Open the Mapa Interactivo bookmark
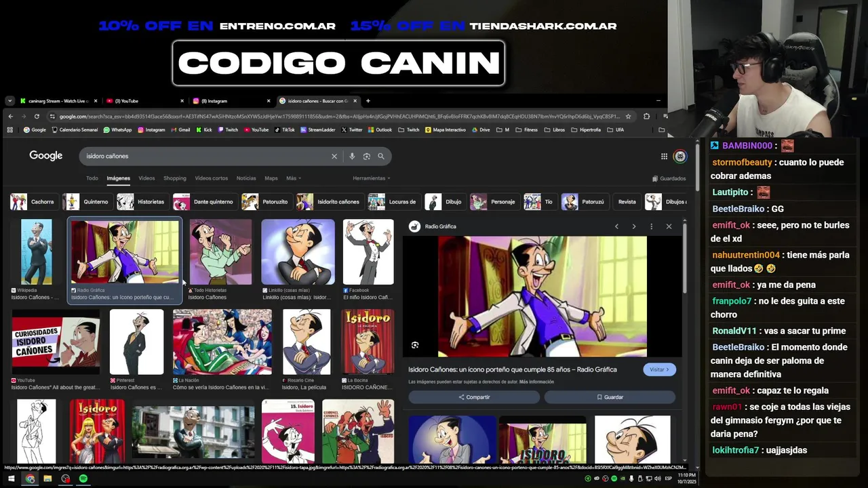868x488 pixels. (446, 129)
